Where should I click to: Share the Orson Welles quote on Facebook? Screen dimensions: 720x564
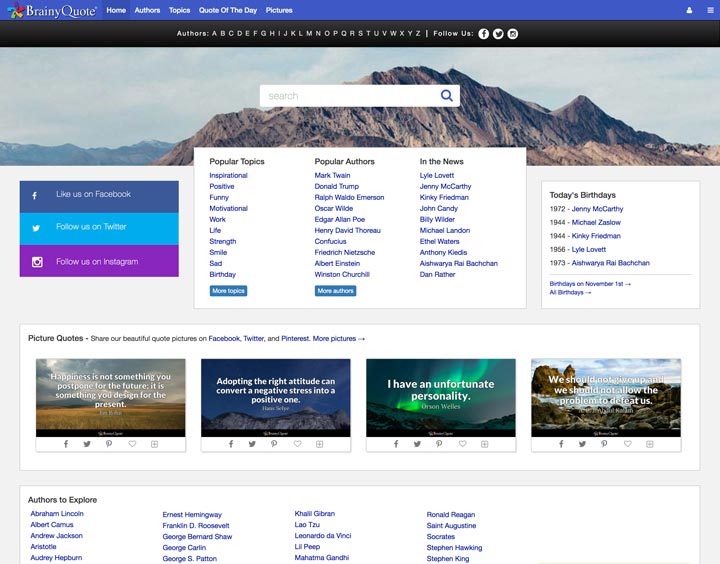tap(396, 444)
